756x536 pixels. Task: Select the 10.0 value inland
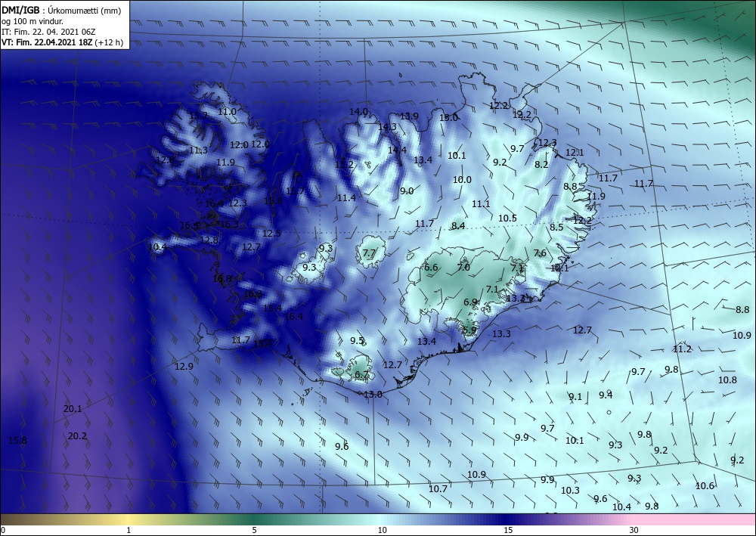point(462,180)
